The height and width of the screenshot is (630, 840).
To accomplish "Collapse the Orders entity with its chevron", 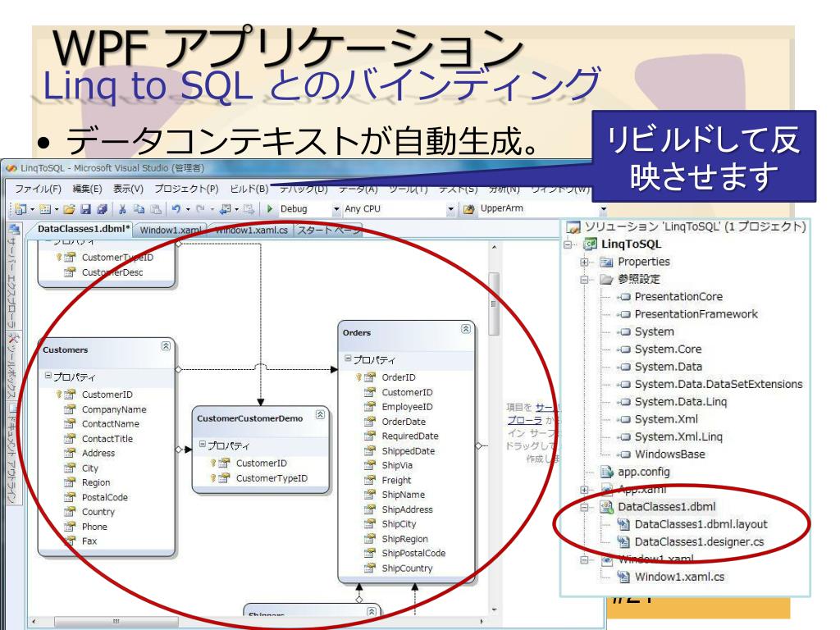I will [466, 329].
